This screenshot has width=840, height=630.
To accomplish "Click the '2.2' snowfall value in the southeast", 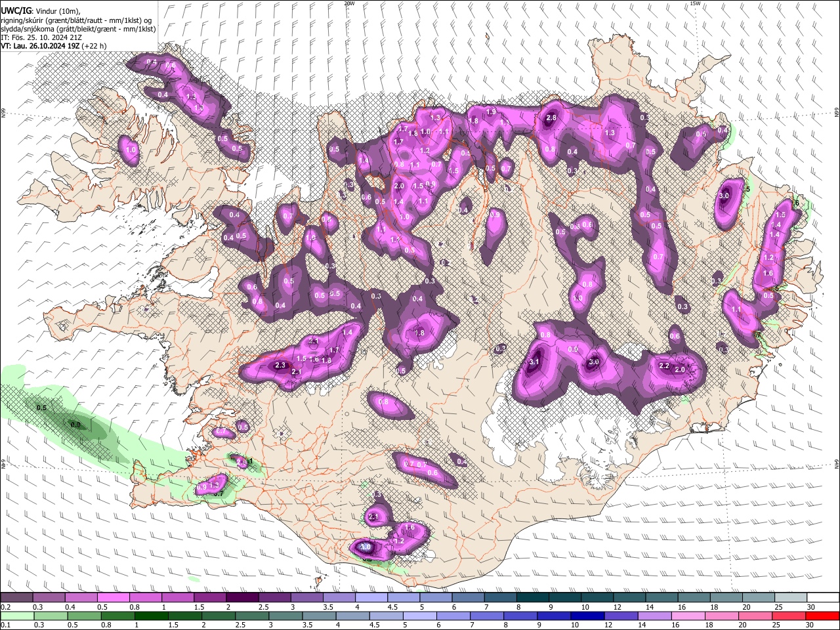I will tap(663, 366).
